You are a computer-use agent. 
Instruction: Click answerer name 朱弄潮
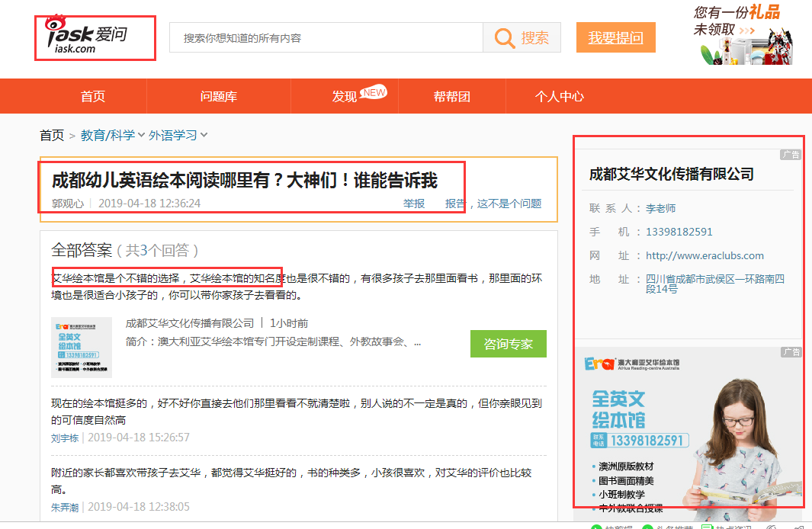point(65,507)
